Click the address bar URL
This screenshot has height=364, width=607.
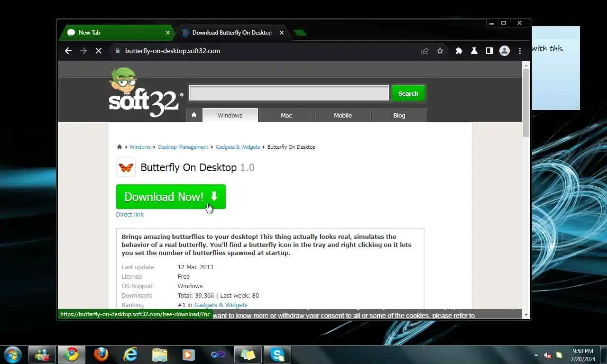coord(173,51)
